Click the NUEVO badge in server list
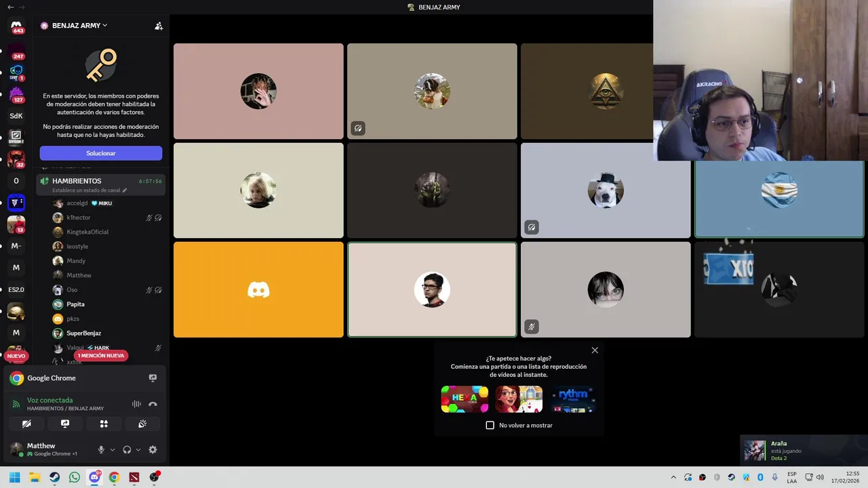 tap(16, 356)
